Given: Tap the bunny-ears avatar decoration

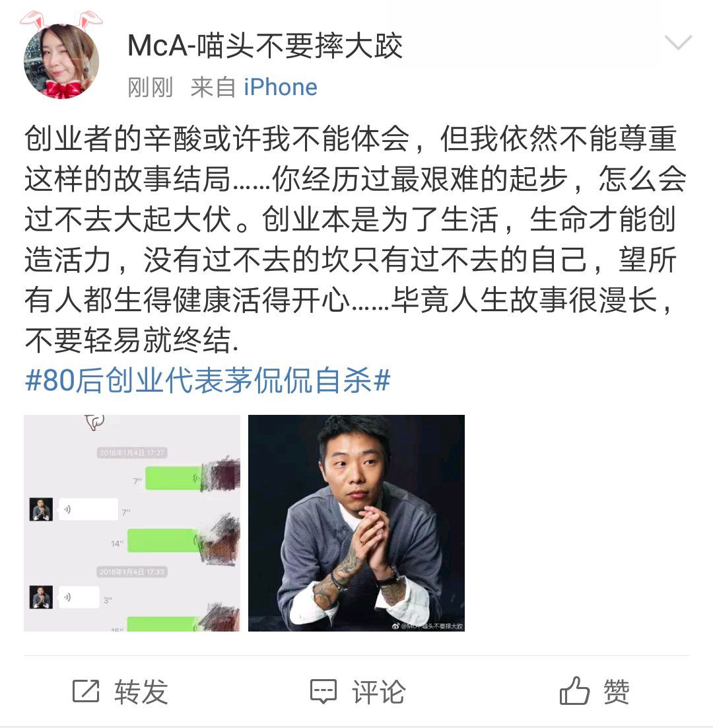Looking at the screenshot, I should [x=61, y=20].
